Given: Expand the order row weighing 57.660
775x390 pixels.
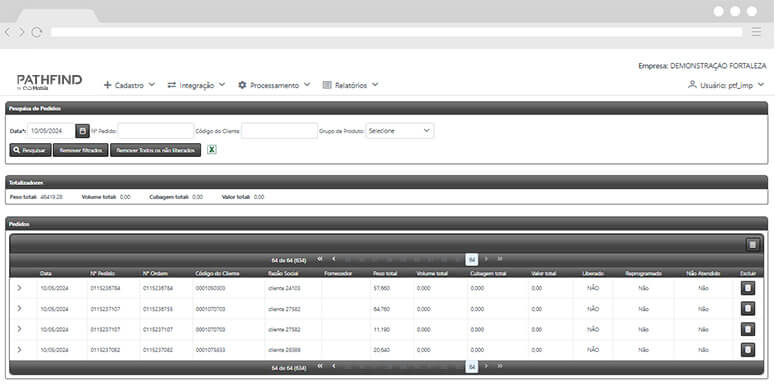Looking at the screenshot, I should [19, 288].
